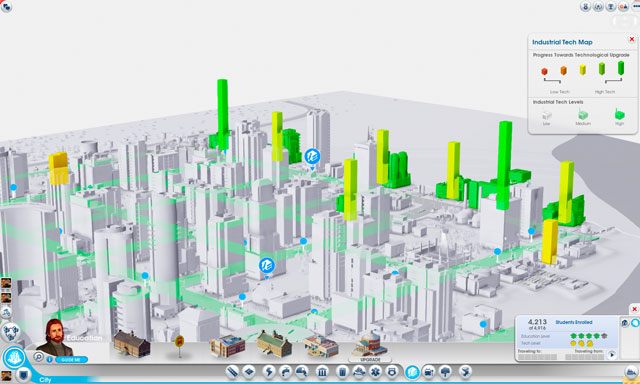Viewport: 640px width, 384px height.
Task: Select the highlighted Education menu icon
Action: coord(412,372)
